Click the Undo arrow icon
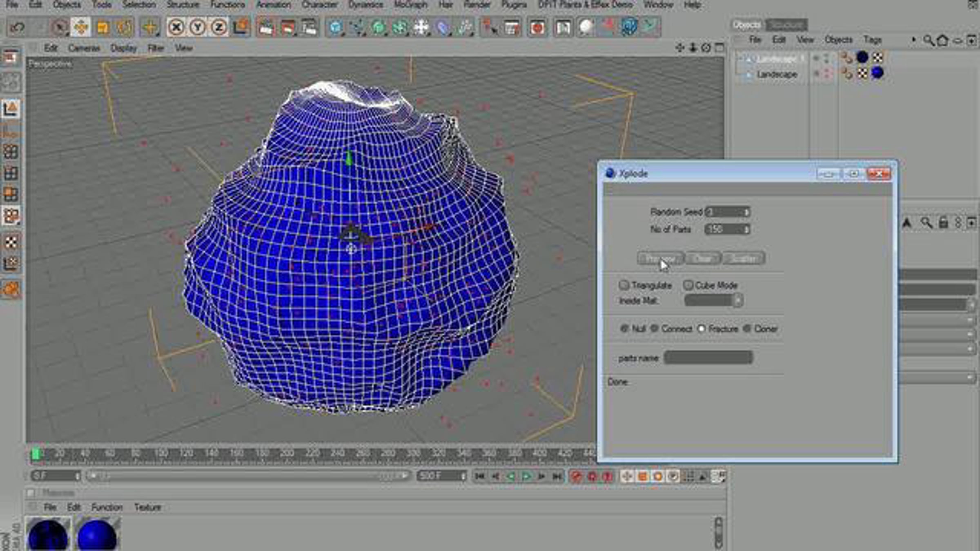The height and width of the screenshot is (551, 980). pyautogui.click(x=17, y=27)
